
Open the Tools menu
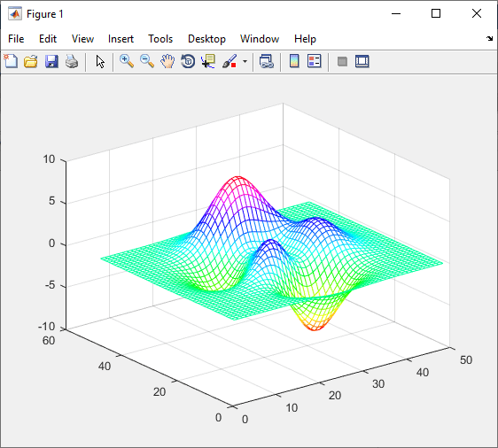(160, 39)
